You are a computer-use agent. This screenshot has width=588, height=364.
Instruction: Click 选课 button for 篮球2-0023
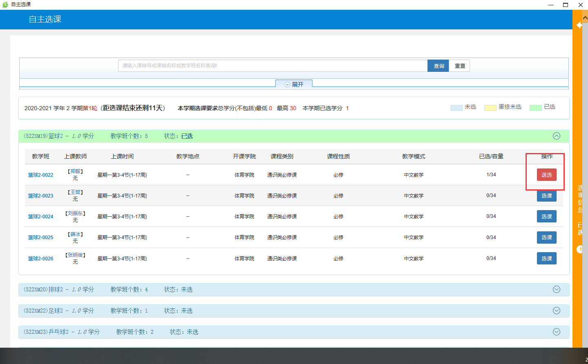tap(546, 196)
